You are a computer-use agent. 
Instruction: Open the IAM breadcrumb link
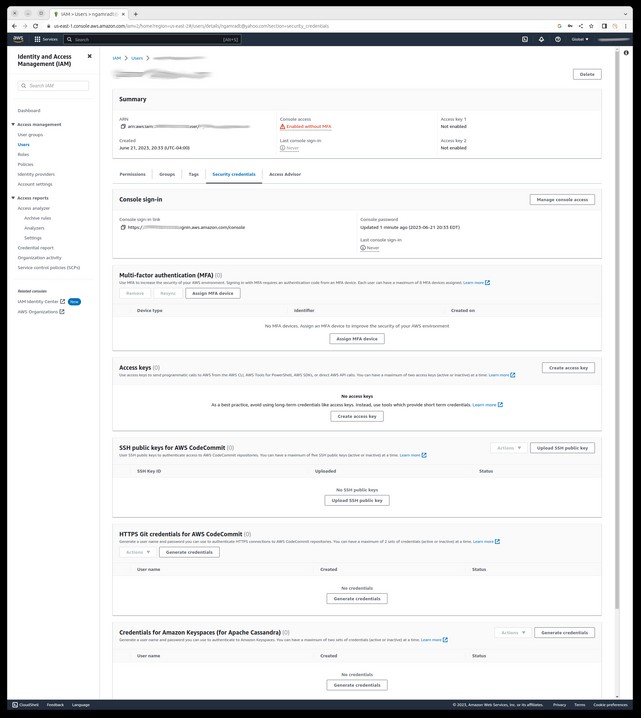(x=117, y=58)
